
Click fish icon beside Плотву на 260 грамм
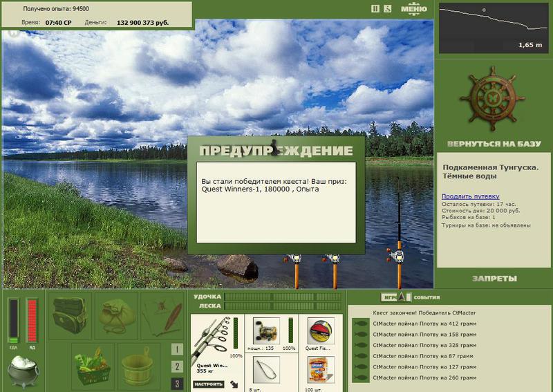tap(361, 377)
